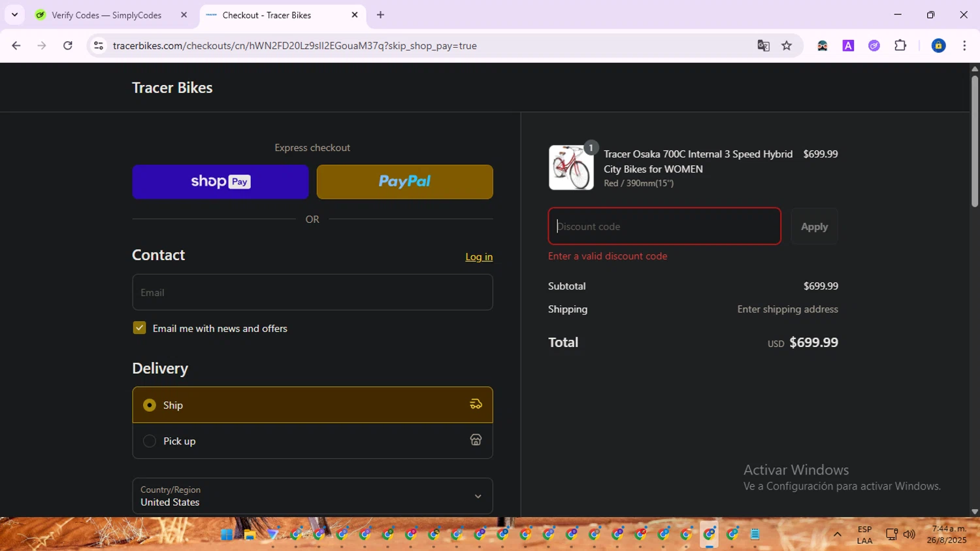Click the Total USD $699.99 value
Image resolution: width=980 pixels, height=551 pixels.
tap(803, 342)
